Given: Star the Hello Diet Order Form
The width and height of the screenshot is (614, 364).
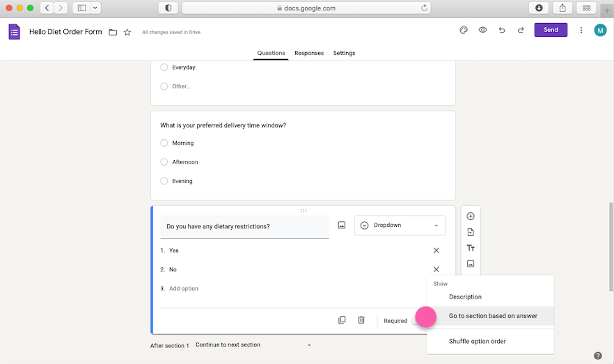Looking at the screenshot, I should point(127,32).
